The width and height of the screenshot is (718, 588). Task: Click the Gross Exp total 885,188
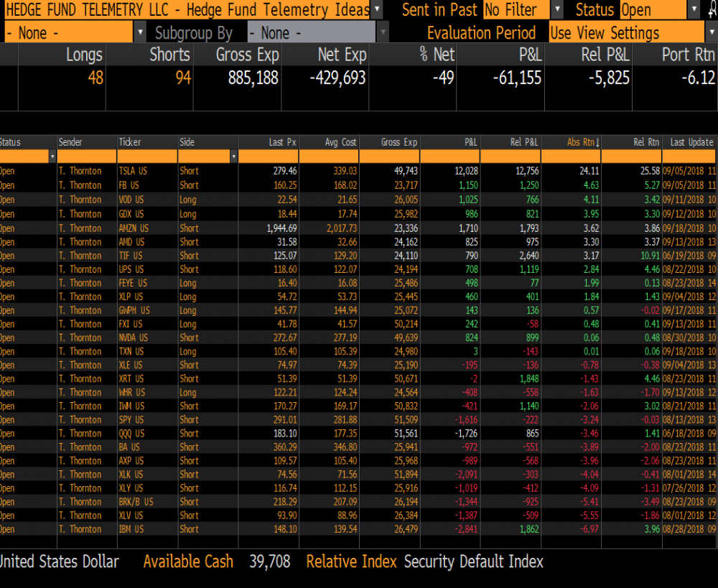click(253, 78)
